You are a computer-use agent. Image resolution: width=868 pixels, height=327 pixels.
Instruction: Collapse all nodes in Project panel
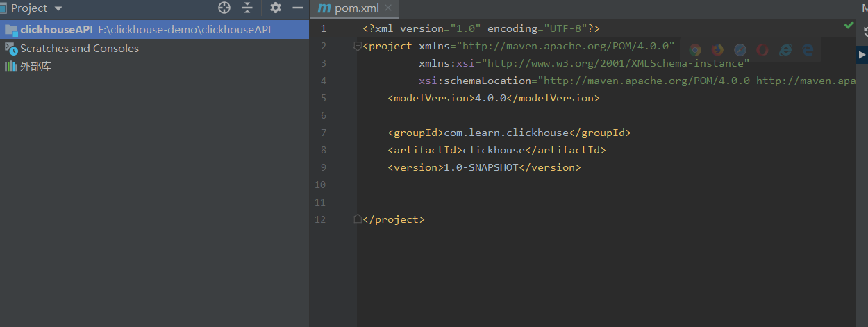click(x=247, y=8)
